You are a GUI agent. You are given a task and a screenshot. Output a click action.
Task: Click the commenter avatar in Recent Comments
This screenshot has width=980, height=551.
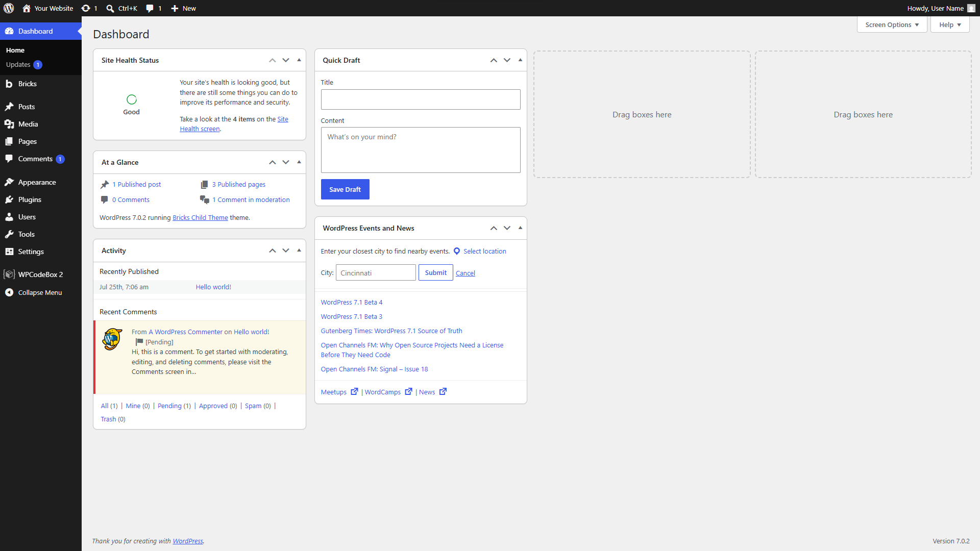(112, 339)
